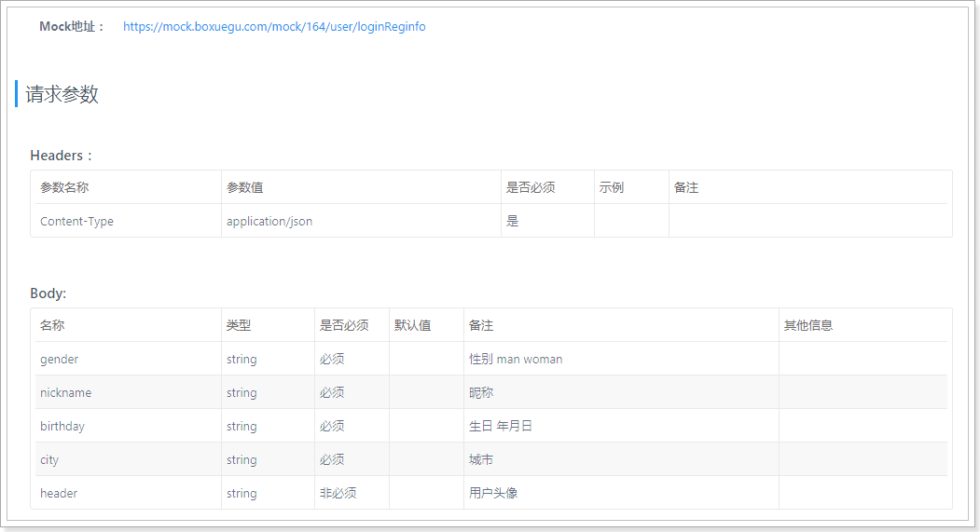Click the city field name cell

point(49,459)
